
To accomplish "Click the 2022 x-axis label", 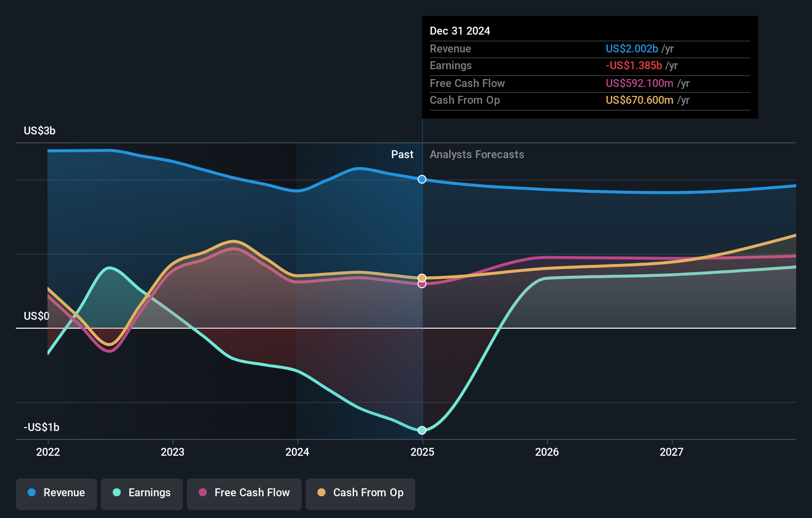I will click(x=48, y=452).
